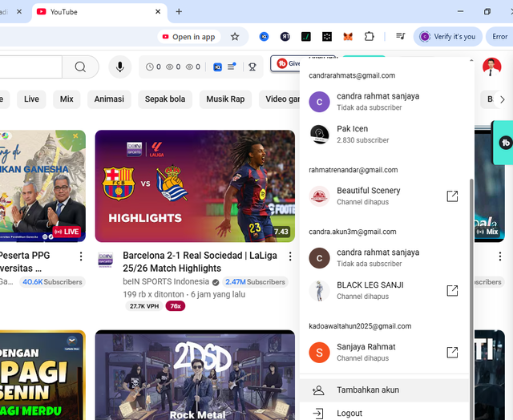Viewport: 513px width, 420px height.
Task: Choose Logout from the account menu
Action: 384,413
